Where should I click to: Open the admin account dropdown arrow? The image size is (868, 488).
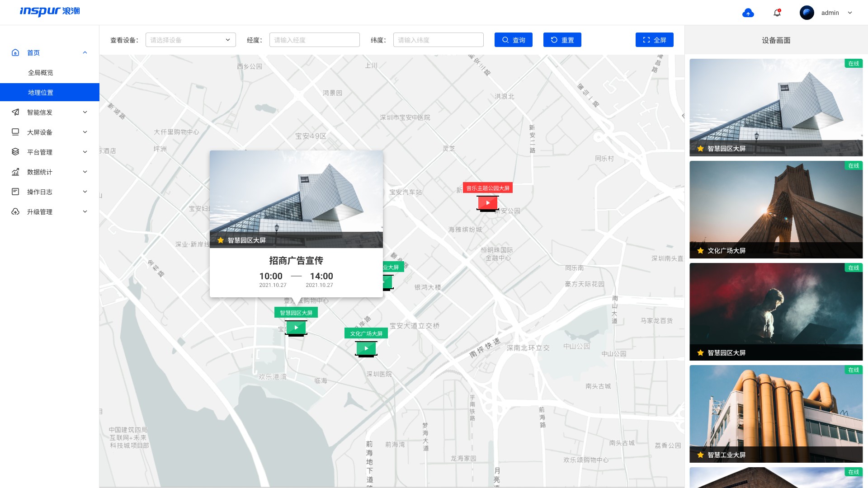click(850, 13)
